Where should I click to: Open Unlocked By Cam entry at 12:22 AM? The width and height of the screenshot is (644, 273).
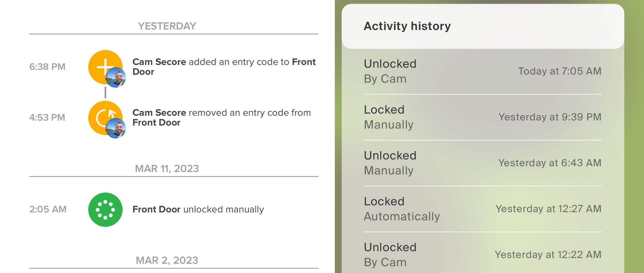point(482,255)
